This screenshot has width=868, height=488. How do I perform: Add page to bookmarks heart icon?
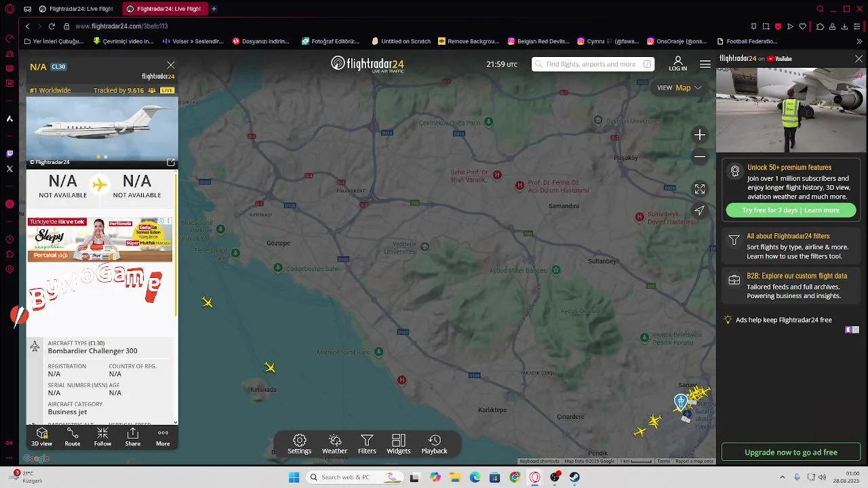[803, 26]
